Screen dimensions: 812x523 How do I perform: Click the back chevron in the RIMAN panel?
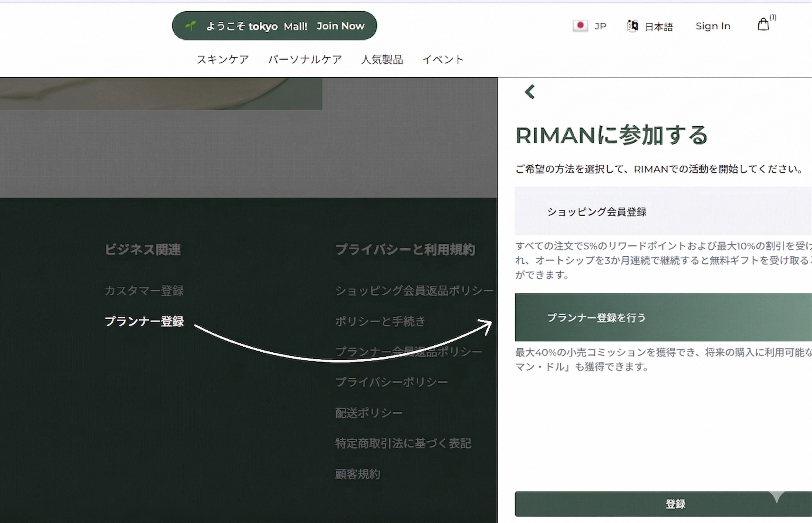(x=530, y=92)
